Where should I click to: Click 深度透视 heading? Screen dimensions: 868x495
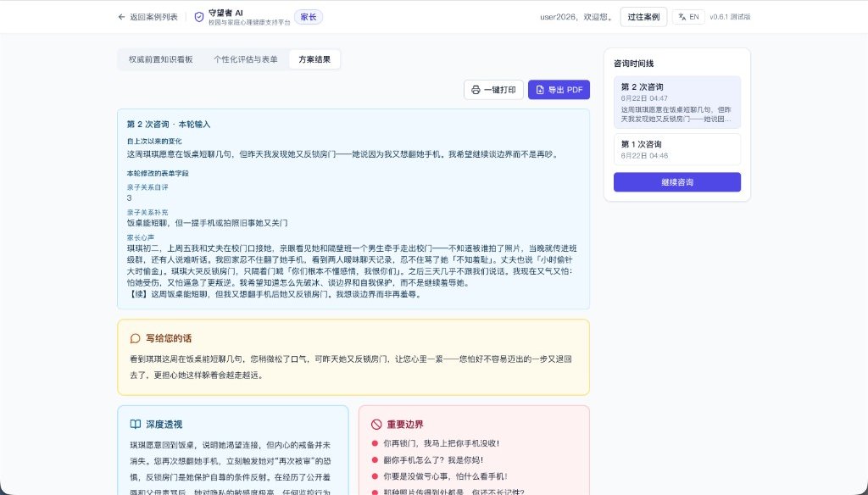[x=164, y=425]
